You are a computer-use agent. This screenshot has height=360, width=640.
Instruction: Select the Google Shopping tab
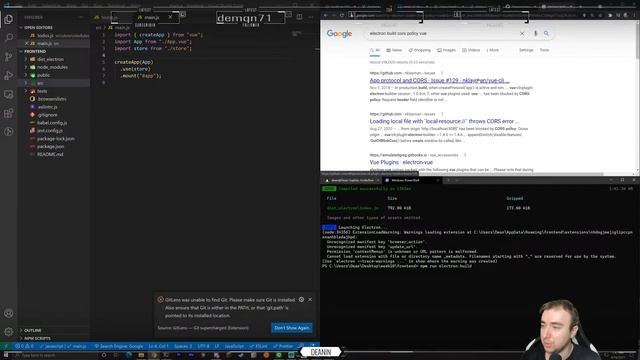pyautogui.click(x=420, y=50)
